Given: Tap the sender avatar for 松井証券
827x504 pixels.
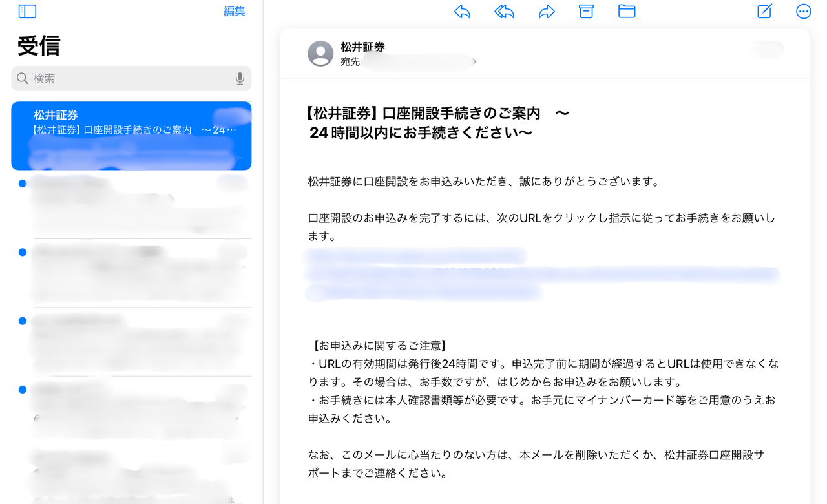Looking at the screenshot, I should point(320,54).
